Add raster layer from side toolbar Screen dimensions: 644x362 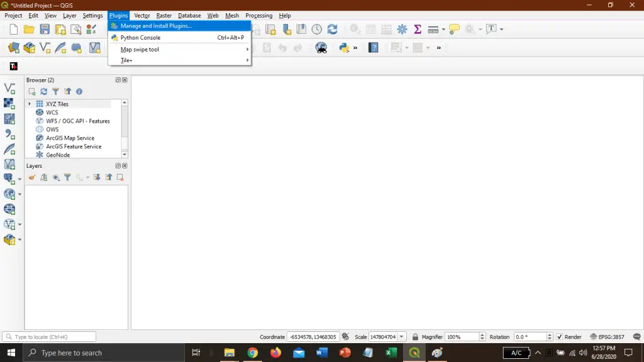9,104
